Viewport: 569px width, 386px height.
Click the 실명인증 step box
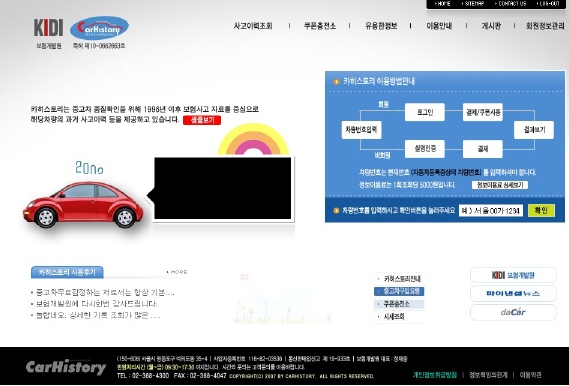pyautogui.click(x=425, y=149)
